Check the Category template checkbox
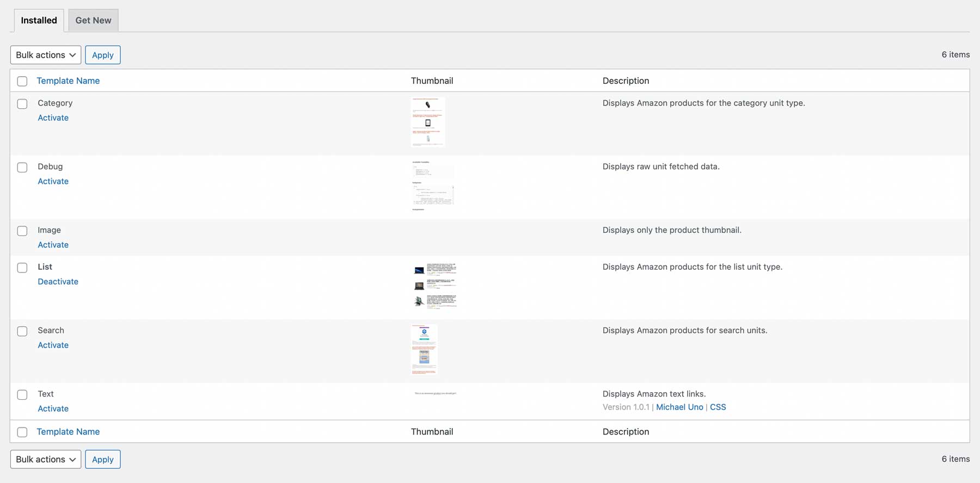Image resolution: width=980 pixels, height=483 pixels. 22,104
